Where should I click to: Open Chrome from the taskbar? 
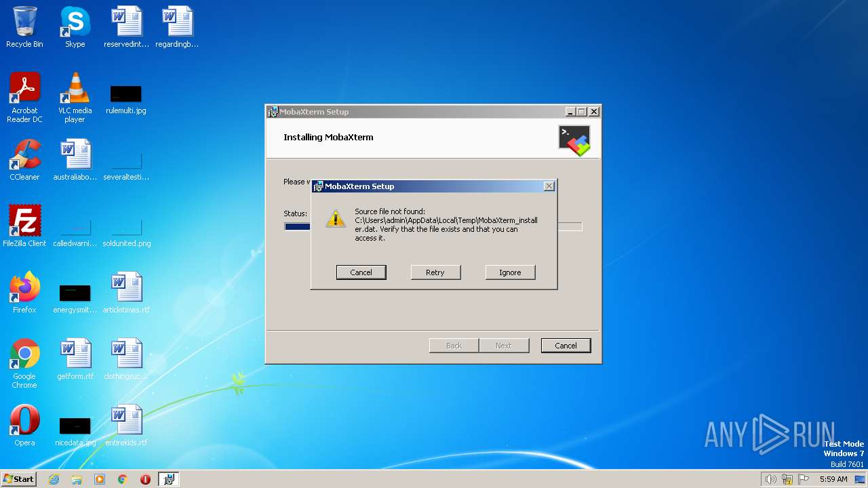(x=123, y=479)
